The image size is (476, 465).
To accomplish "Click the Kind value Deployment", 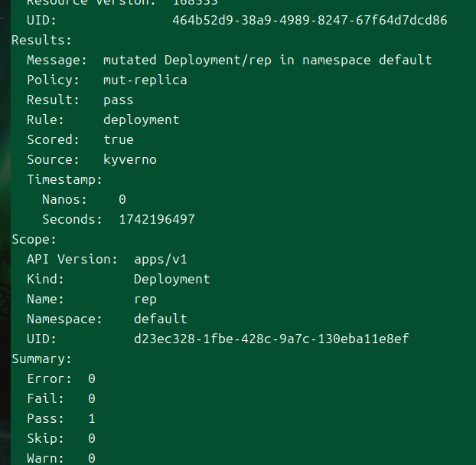I will coord(172,280).
